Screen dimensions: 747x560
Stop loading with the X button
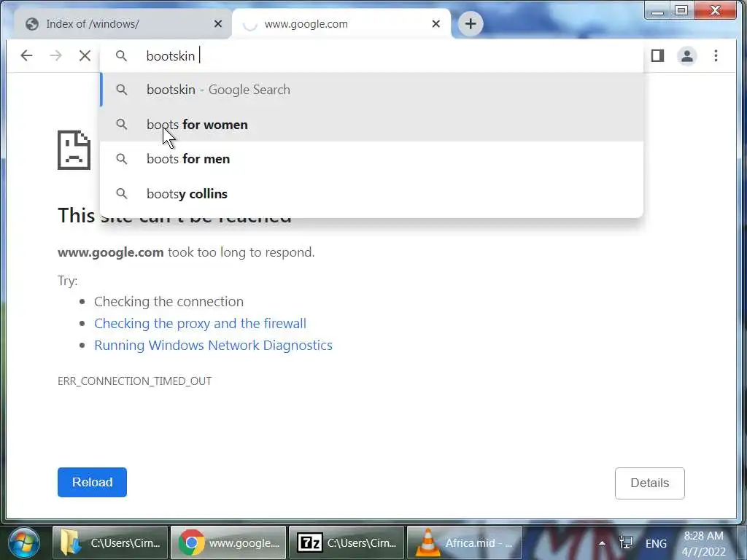tap(85, 55)
